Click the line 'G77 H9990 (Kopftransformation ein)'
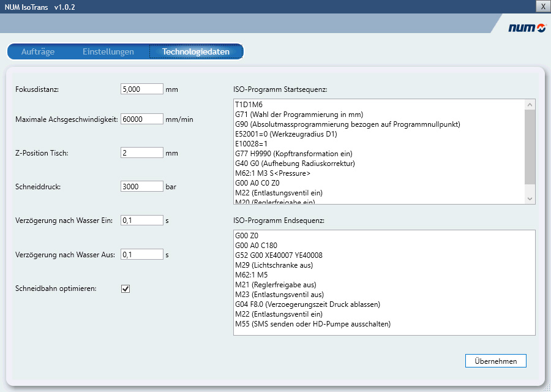 click(x=294, y=154)
